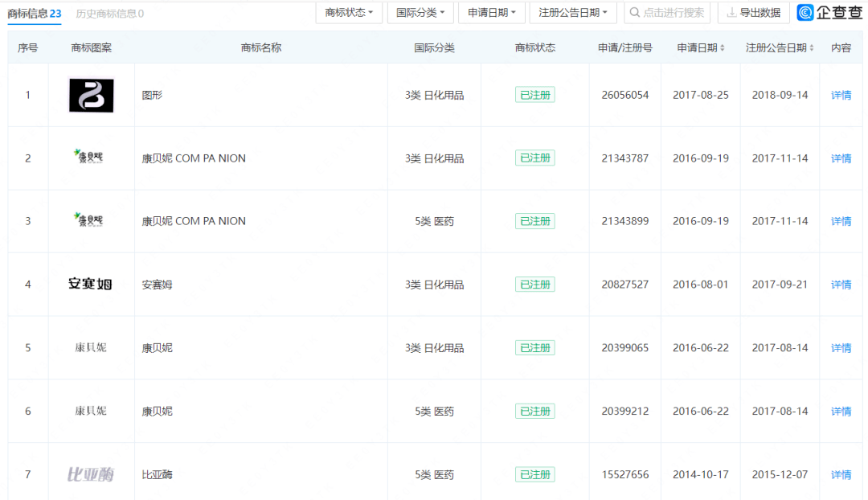This screenshot has height=500, width=868.
Task: Switch to the 历史商标信息 tab
Action: click(x=109, y=14)
